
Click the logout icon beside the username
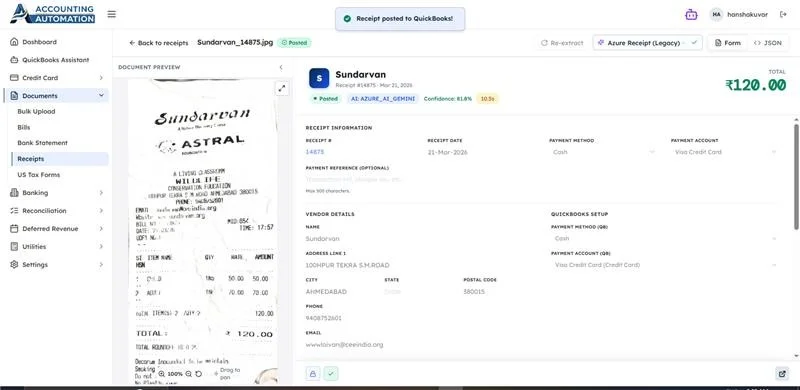pos(783,15)
